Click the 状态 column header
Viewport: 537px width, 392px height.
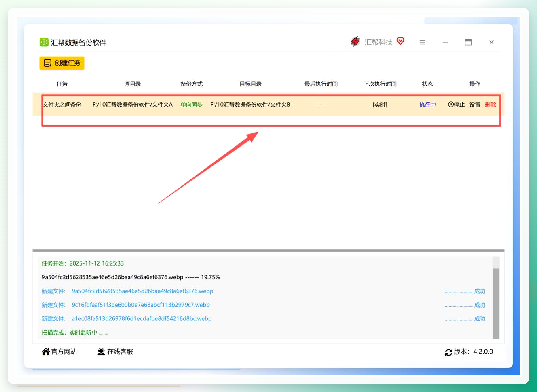click(427, 84)
